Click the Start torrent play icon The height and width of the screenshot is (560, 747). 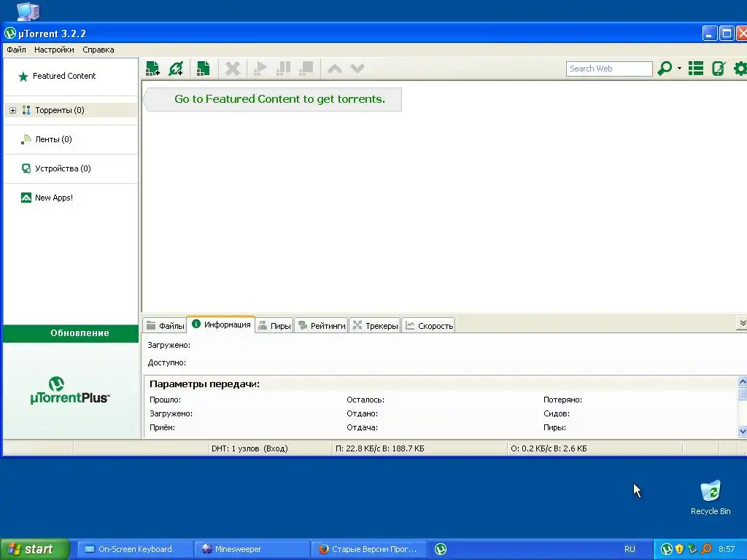click(260, 69)
